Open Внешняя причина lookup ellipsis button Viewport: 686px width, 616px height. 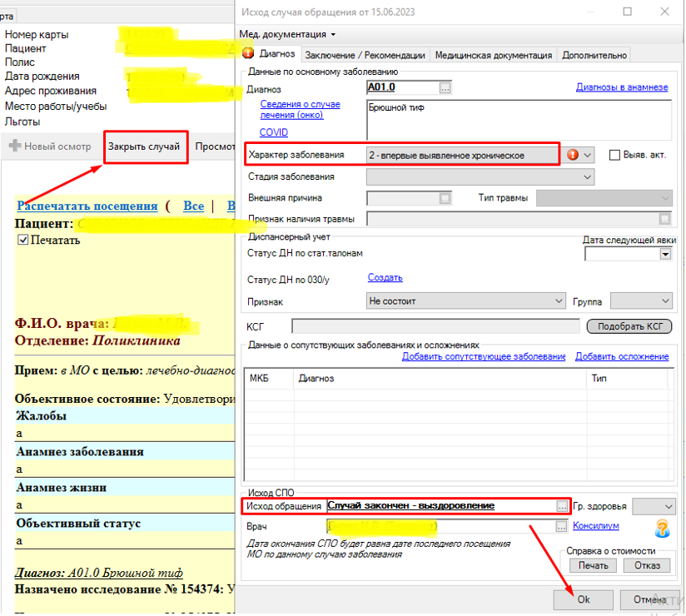click(x=445, y=198)
